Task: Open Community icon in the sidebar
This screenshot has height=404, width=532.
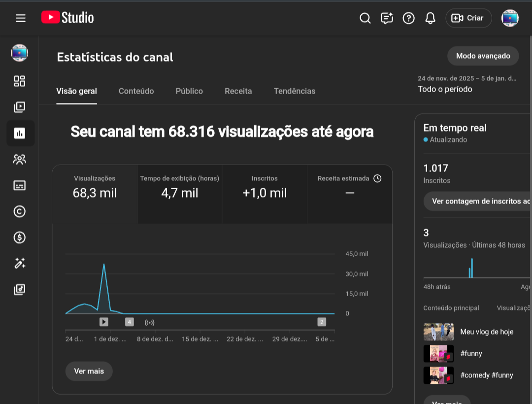Action: pos(20,159)
